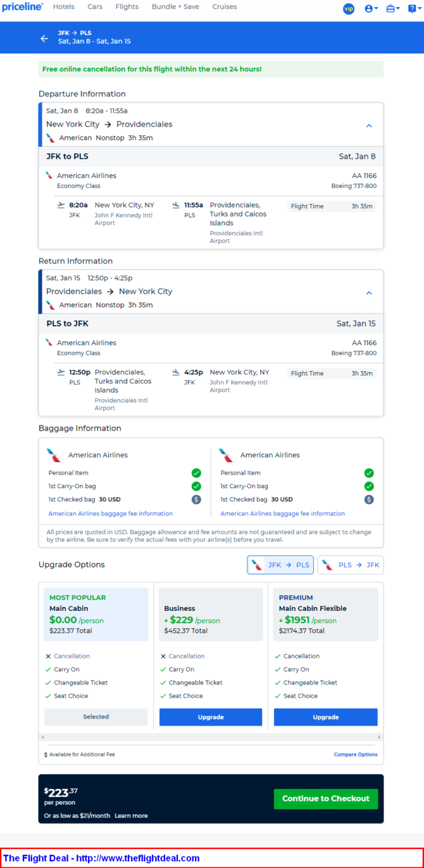Screen dimensions: 424x868
Task: Click the landing plane icon beside 4:25p
Action: tap(176, 372)
